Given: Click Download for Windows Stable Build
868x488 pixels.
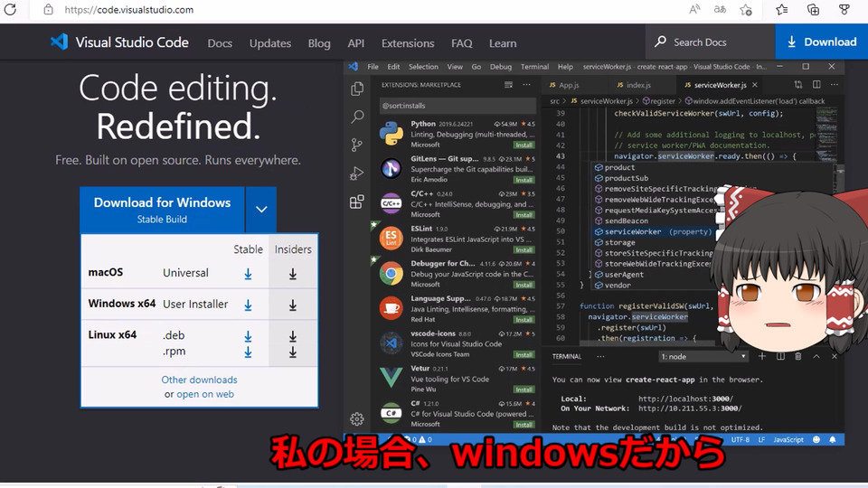Looking at the screenshot, I should tap(162, 210).
